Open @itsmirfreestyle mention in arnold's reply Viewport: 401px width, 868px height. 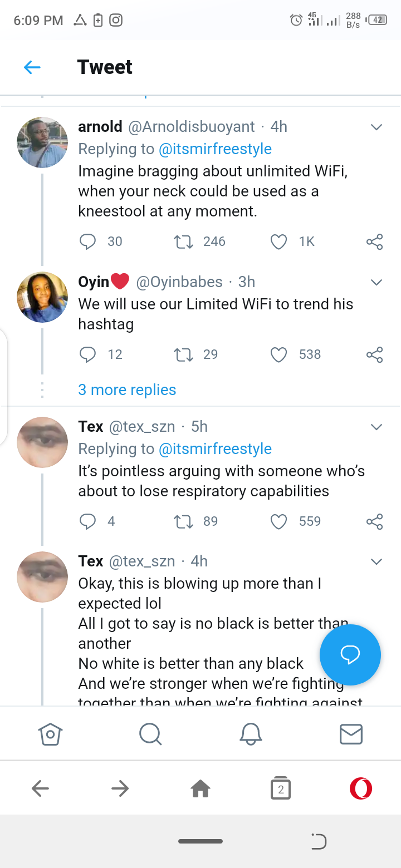[215, 149]
